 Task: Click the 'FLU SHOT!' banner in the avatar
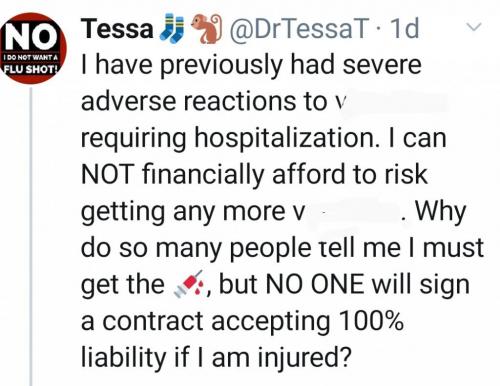(x=31, y=69)
